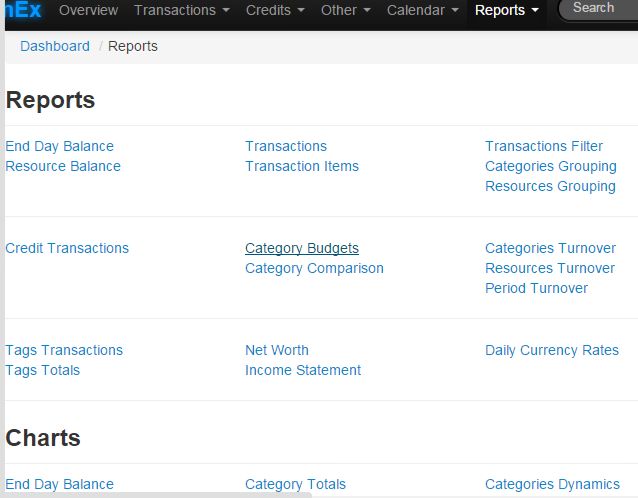Open the Daily Currency Rates report
This screenshot has height=498, width=638.
tap(552, 350)
